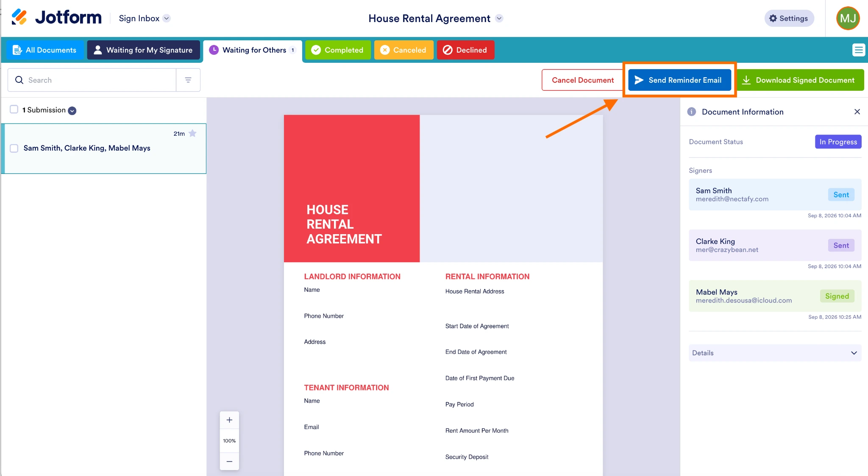Image resolution: width=868 pixels, height=476 pixels.
Task: Expand the 1 Submission dropdown arrow
Action: pyautogui.click(x=72, y=111)
